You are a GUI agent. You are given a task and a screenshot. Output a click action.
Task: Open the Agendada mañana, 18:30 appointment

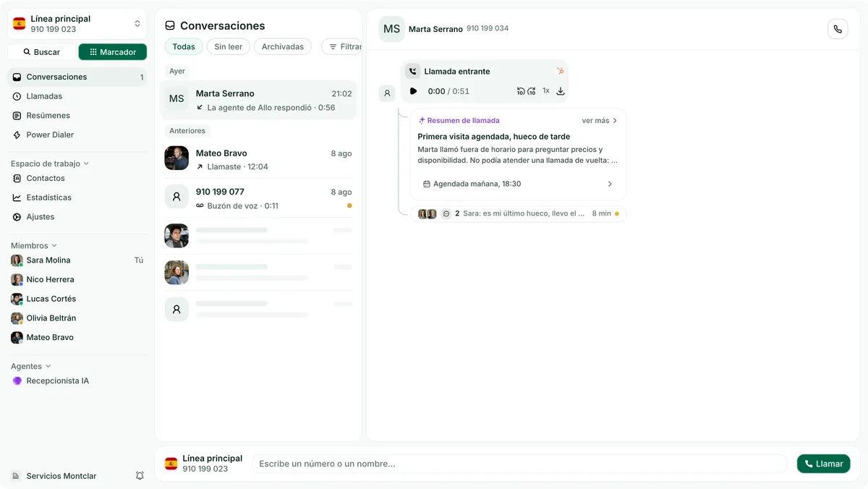pos(518,184)
